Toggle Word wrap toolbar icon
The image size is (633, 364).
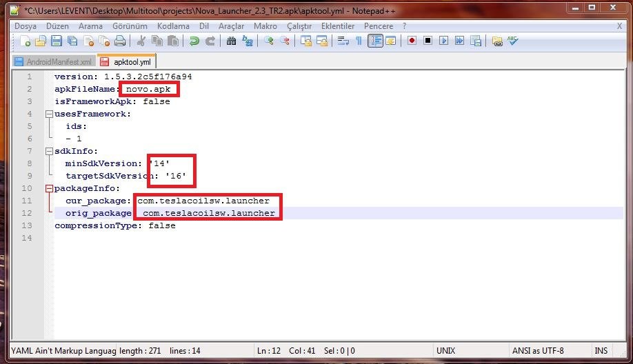[x=343, y=41]
